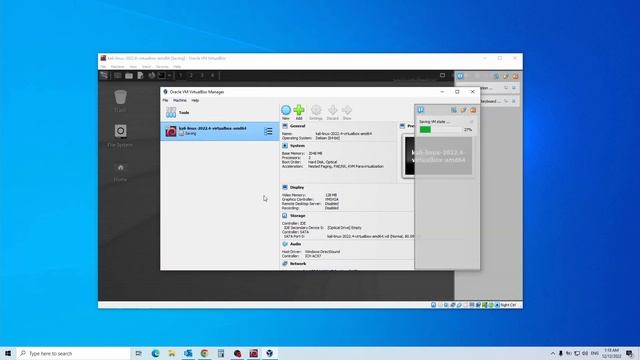Click the Right Ctrl host key indicator

coord(509,305)
